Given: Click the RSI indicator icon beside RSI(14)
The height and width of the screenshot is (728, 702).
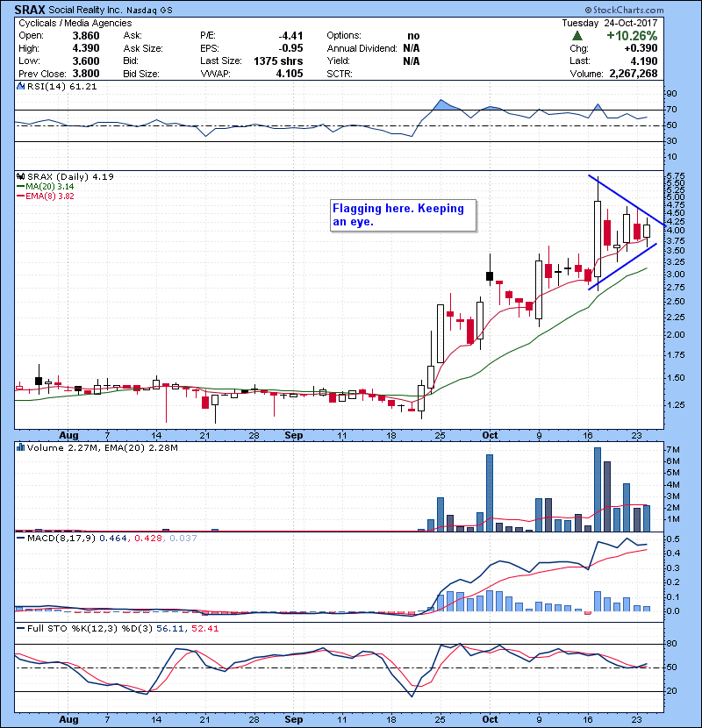Looking at the screenshot, I should click(20, 86).
